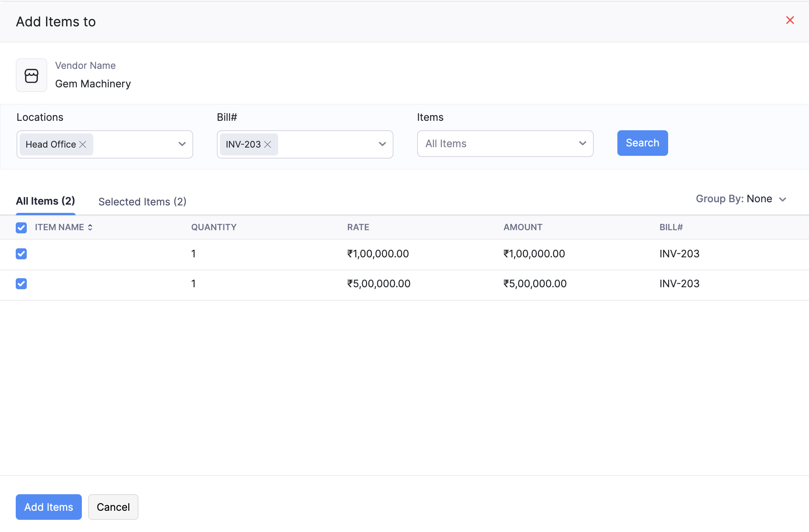The height and width of the screenshot is (532, 809).
Task: Click the RATE column header
Action: [x=358, y=227]
